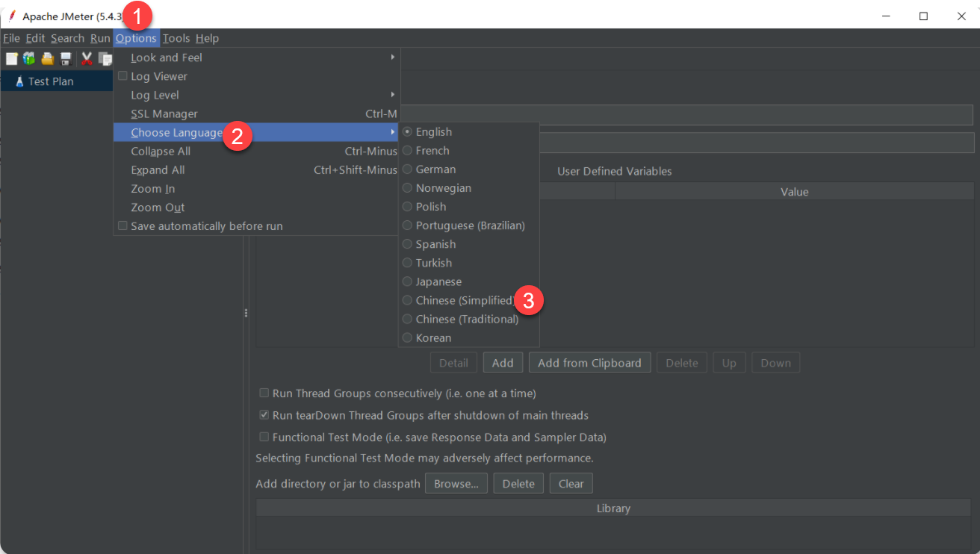Select the German language option

(x=468, y=169)
